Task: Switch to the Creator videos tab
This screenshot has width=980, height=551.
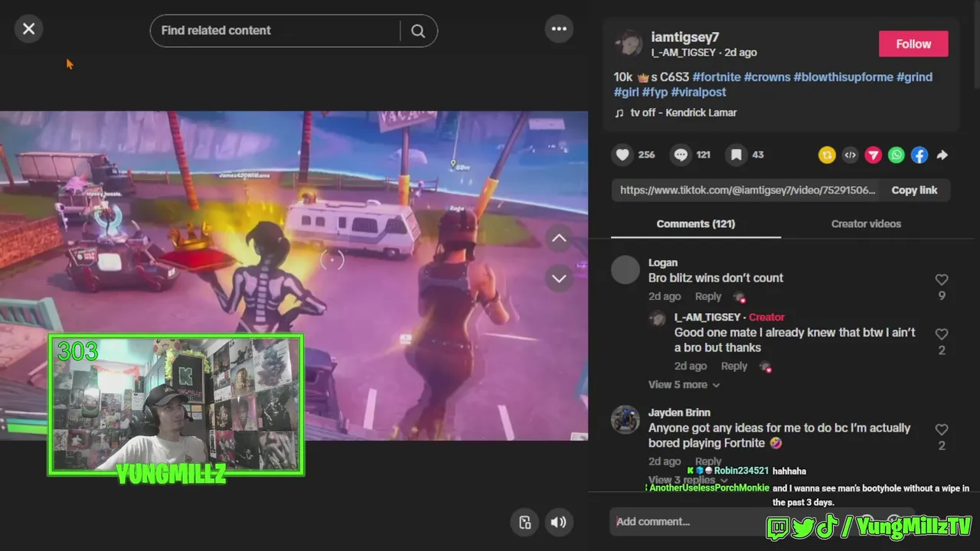Action: (x=866, y=223)
